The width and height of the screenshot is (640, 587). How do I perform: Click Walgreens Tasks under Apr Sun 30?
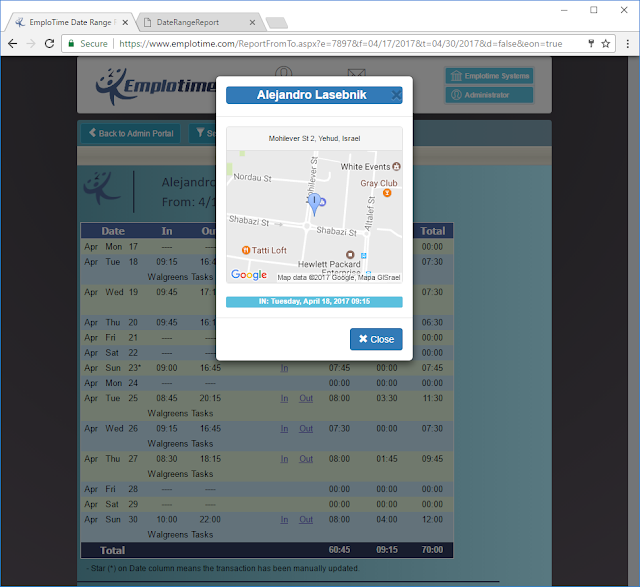[x=180, y=535]
